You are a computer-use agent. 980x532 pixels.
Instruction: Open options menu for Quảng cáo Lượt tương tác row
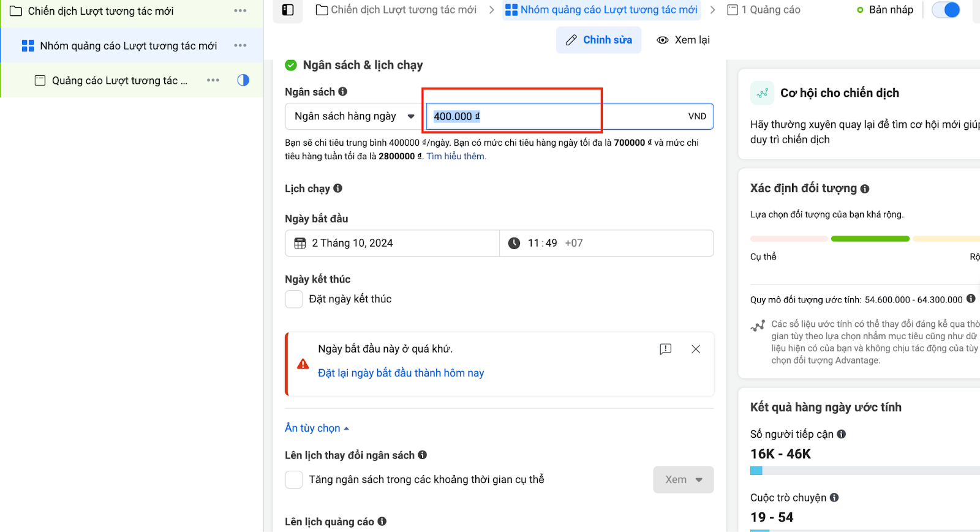coord(213,80)
